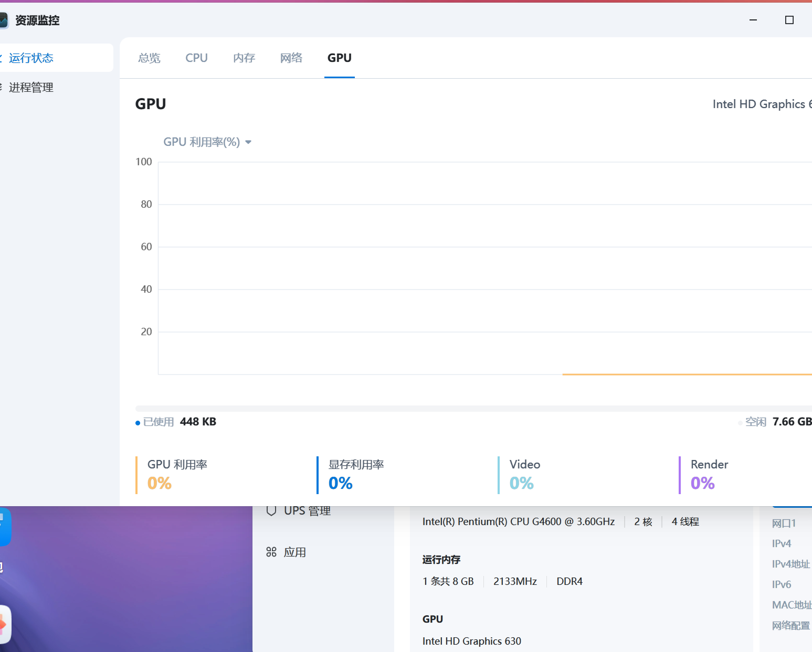Click the 60 label on the chart axis

(146, 247)
